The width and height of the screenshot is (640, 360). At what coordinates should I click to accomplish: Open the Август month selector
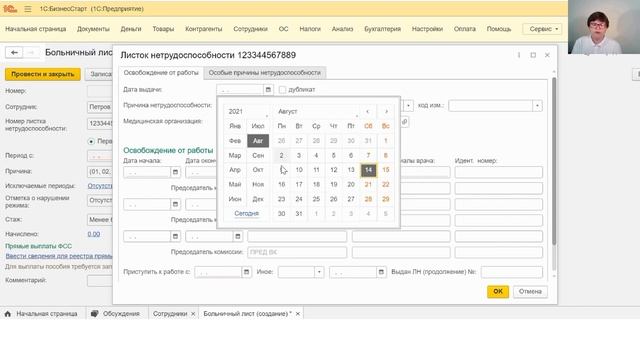click(x=318, y=111)
